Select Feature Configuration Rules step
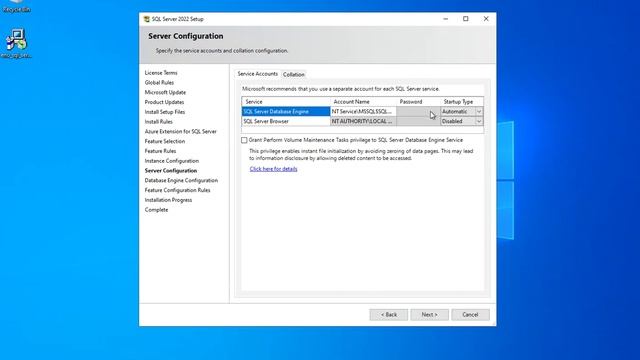This screenshot has height=360, width=640. tap(178, 190)
